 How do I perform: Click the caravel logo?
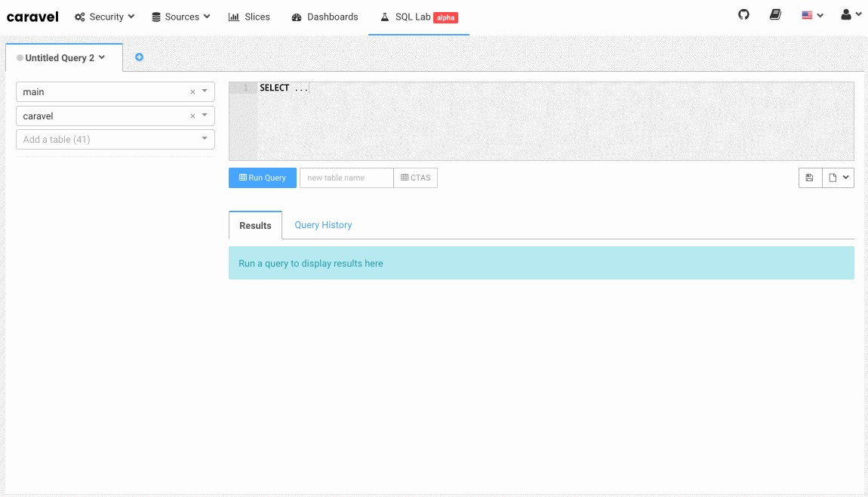[x=32, y=17]
